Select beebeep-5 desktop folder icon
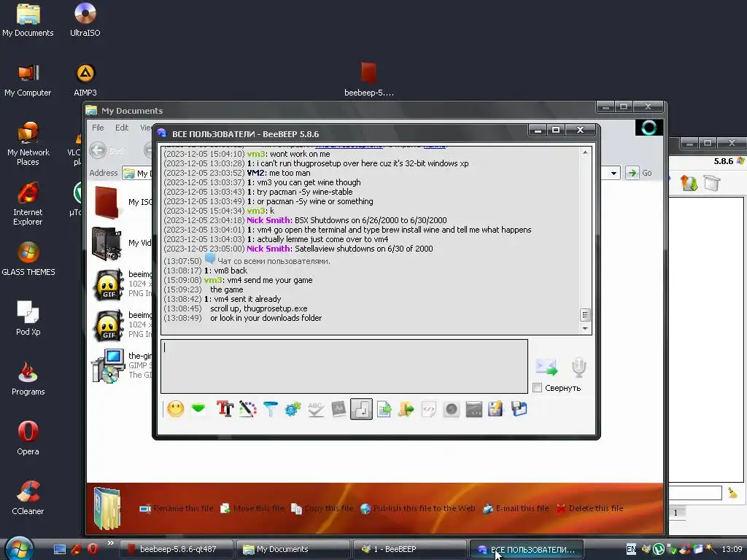The width and height of the screenshot is (747, 560). [368, 80]
